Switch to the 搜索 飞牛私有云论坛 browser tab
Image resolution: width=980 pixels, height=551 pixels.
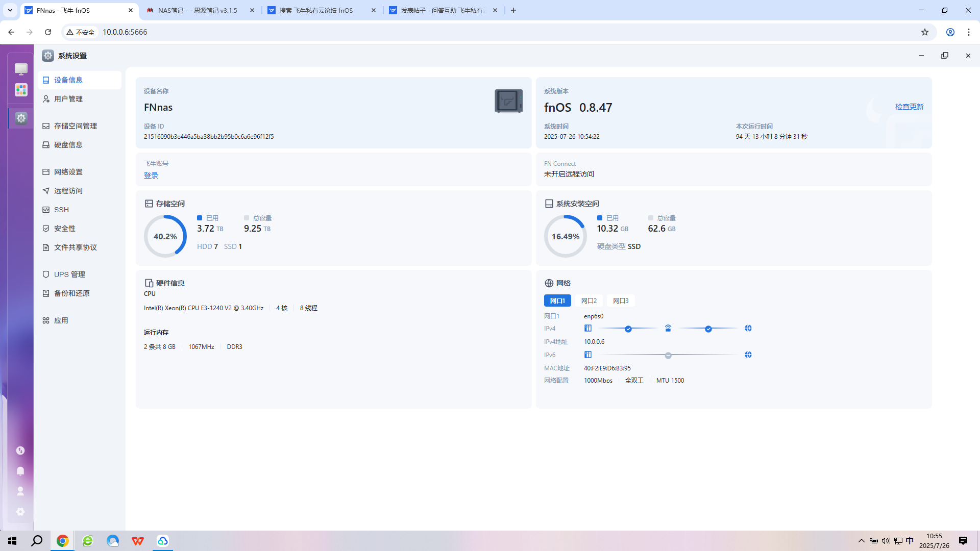(x=322, y=10)
